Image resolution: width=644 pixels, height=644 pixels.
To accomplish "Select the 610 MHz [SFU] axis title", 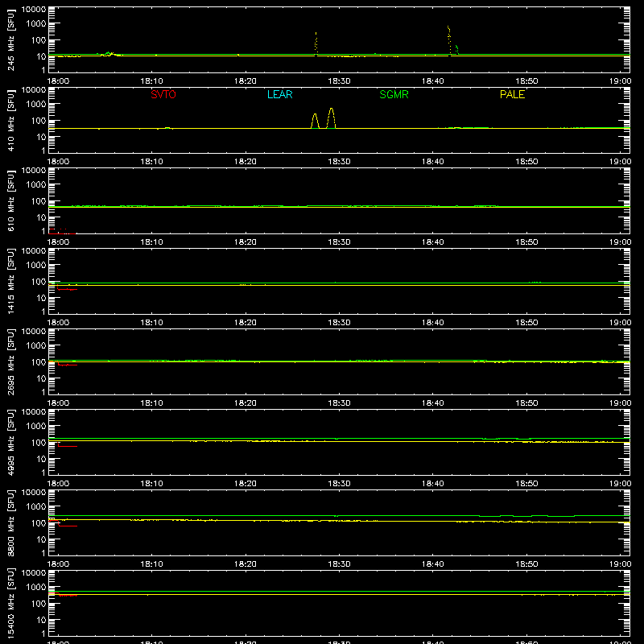I will [x=10, y=200].
